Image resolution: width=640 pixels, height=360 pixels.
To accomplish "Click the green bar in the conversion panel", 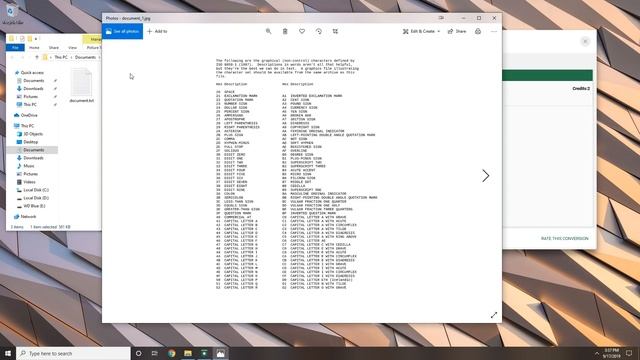I will point(547,75).
